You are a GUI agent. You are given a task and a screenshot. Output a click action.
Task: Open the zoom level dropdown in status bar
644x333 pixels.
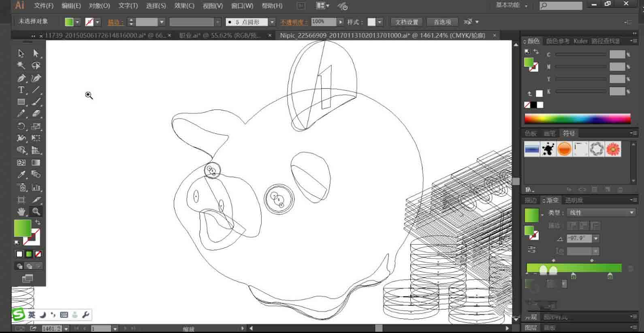pyautogui.click(x=66, y=329)
